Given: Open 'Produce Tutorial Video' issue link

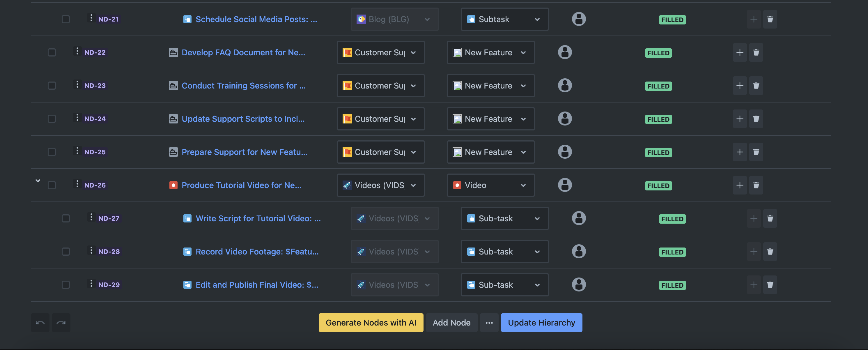Looking at the screenshot, I should point(241,185).
